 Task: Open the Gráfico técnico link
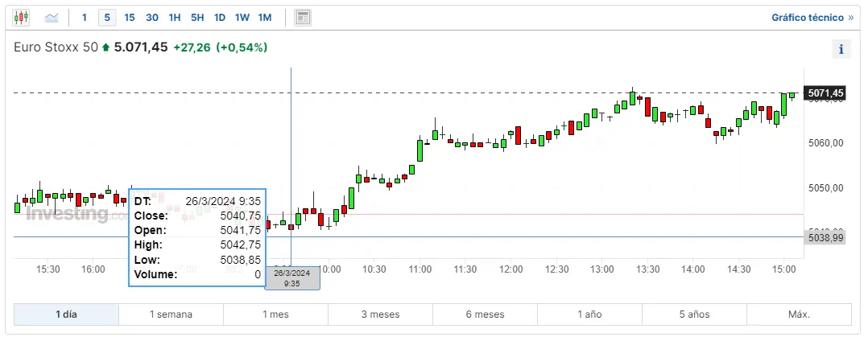[812, 18]
